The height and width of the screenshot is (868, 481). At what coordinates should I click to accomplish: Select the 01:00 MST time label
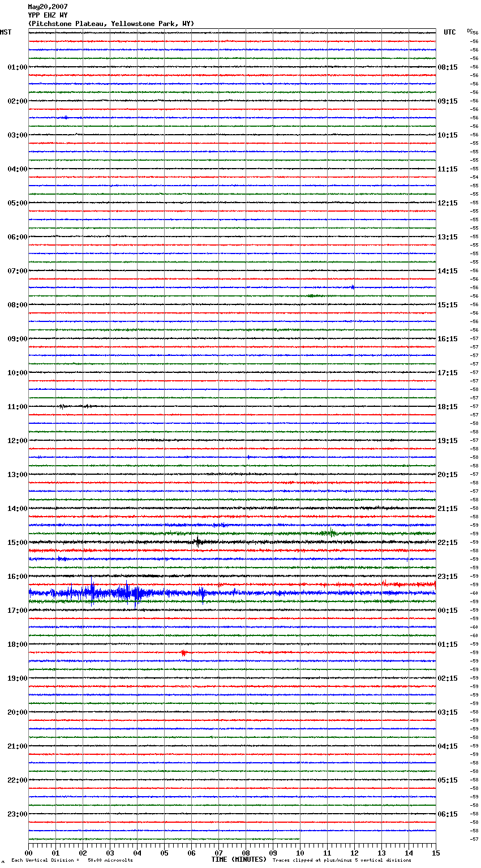(x=18, y=67)
